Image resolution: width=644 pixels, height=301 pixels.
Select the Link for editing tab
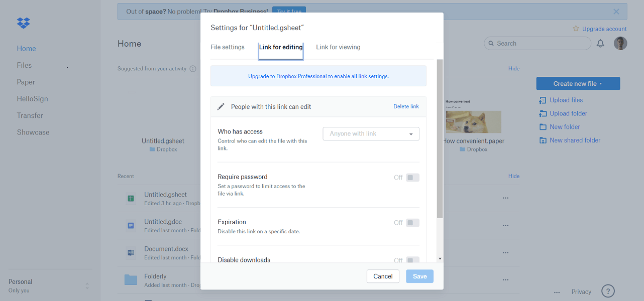pos(281,47)
